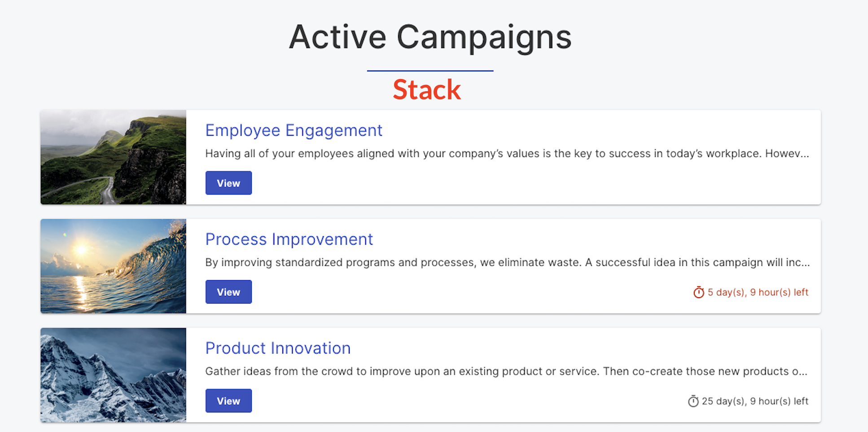
Task: Open the Process Improvement campaign title
Action: pyautogui.click(x=289, y=239)
